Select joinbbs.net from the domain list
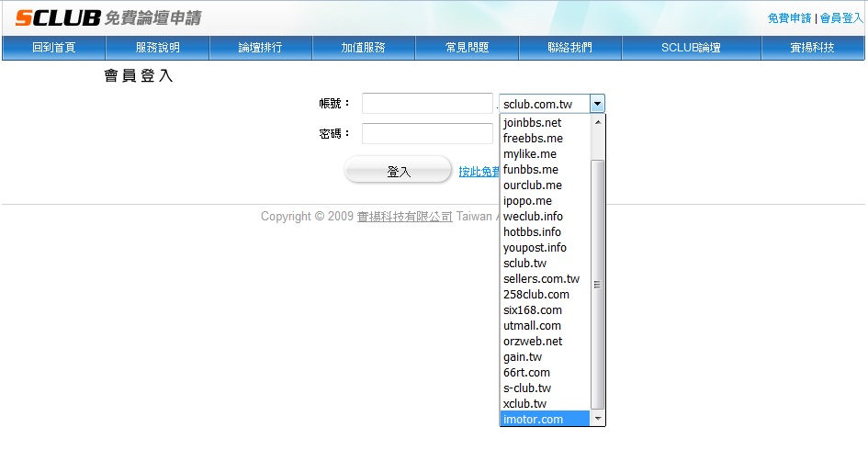The width and height of the screenshot is (868, 461). point(545,122)
